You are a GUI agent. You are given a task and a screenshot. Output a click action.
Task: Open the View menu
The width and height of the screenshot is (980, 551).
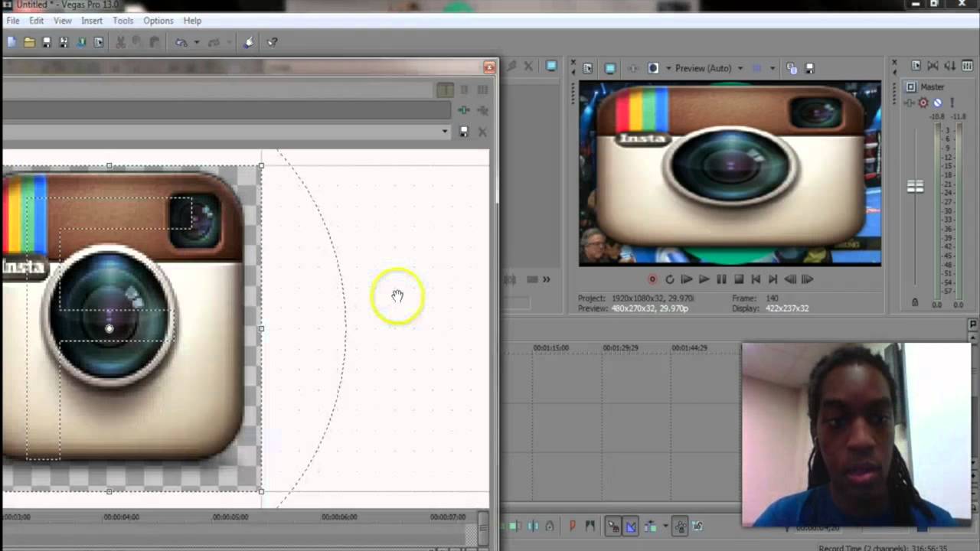[63, 21]
